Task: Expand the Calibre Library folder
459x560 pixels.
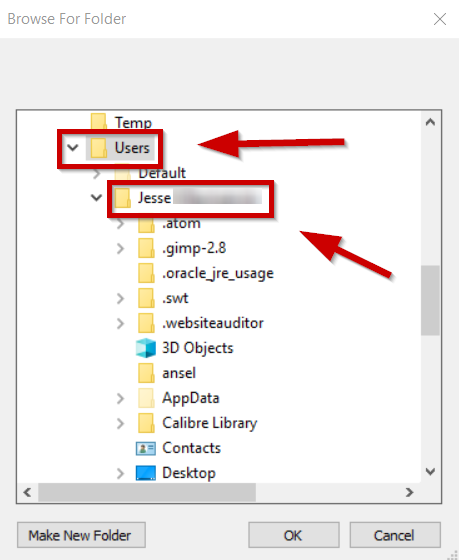Action: (120, 423)
